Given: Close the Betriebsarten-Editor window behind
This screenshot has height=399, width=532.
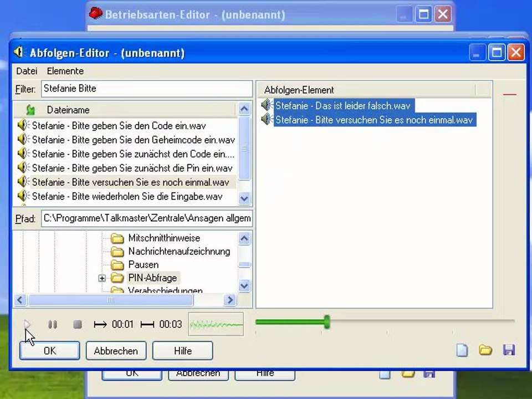Looking at the screenshot, I should (443, 14).
